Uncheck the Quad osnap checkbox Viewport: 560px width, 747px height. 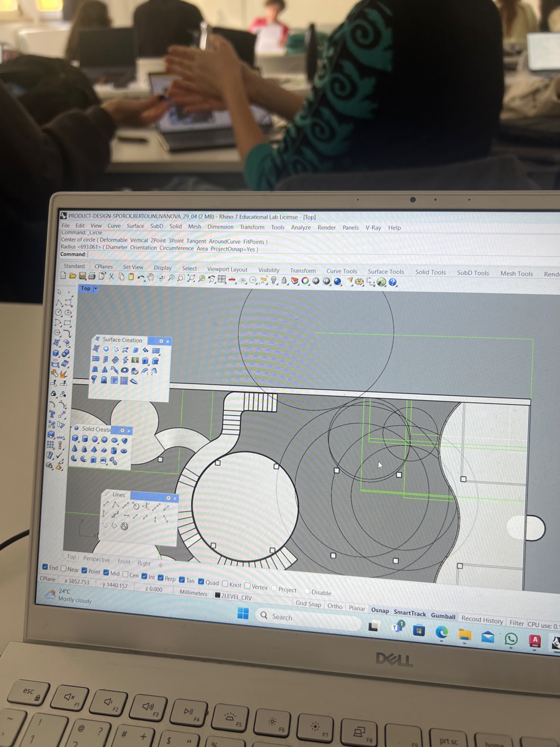point(202,582)
